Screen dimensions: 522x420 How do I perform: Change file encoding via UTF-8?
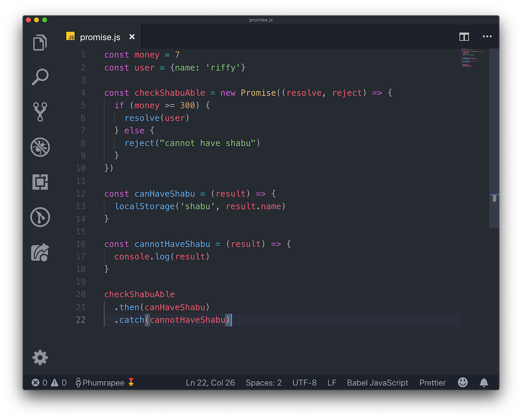(x=304, y=383)
